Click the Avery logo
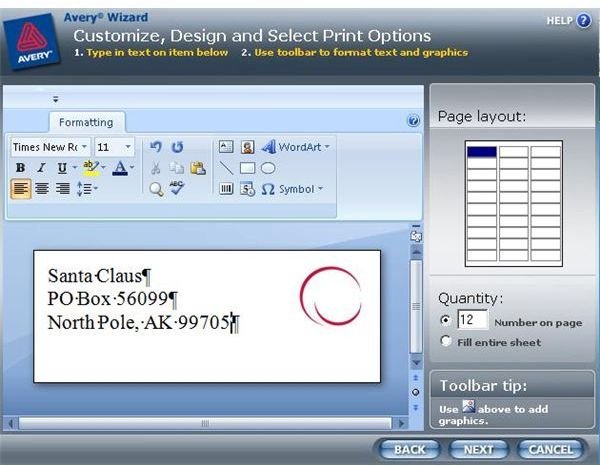Viewport: 600px width, 466px height. (x=32, y=41)
